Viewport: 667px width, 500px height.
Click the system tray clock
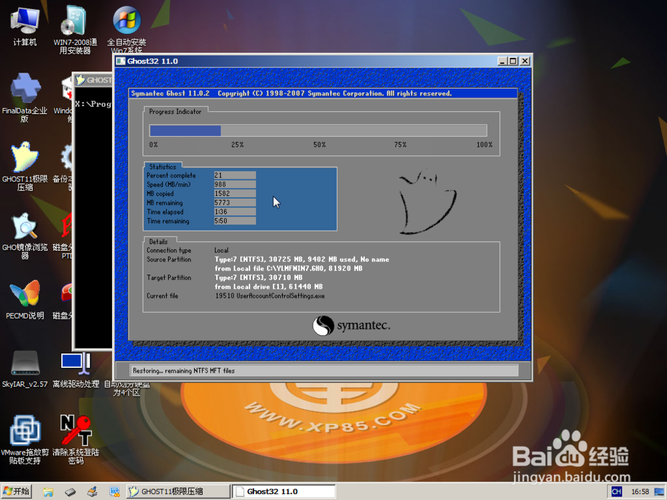[640, 491]
